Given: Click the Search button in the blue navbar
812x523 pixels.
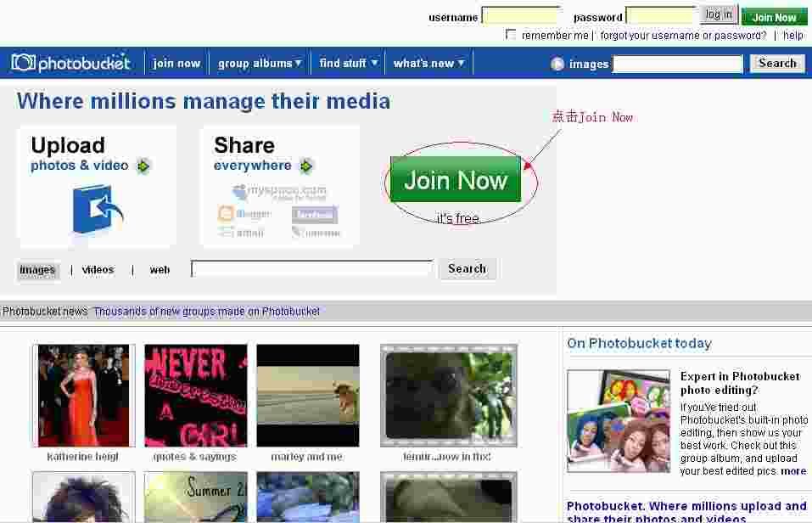Looking at the screenshot, I should [x=777, y=63].
